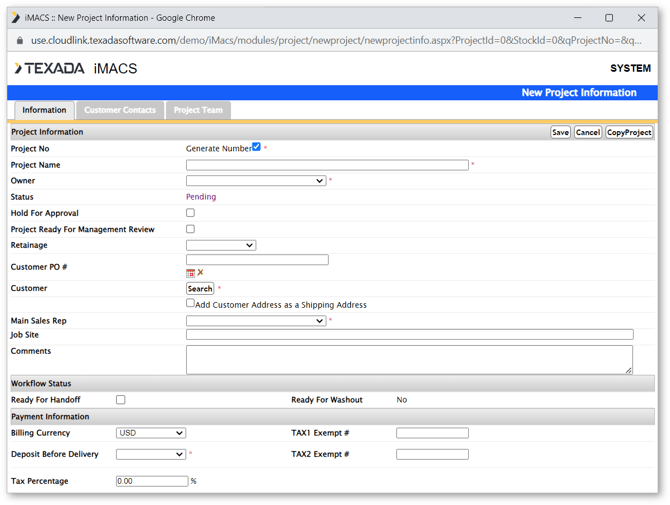Click the X clear icon beside the calendar
Viewport: 670px width, 505px height.
200,273
